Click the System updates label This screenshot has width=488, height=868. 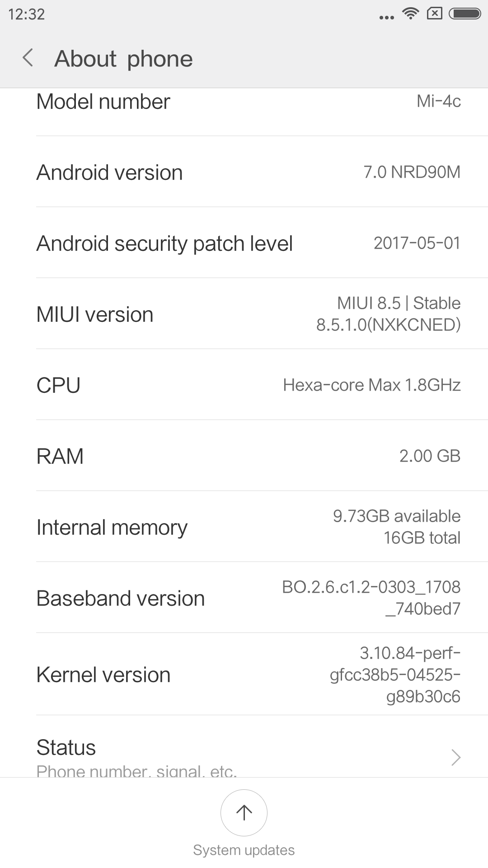(244, 850)
